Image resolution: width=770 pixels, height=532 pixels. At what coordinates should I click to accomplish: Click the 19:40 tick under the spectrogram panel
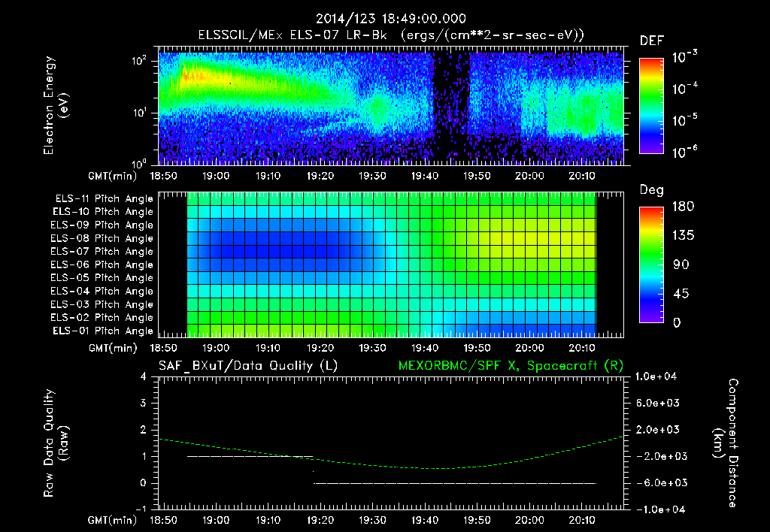425,176
